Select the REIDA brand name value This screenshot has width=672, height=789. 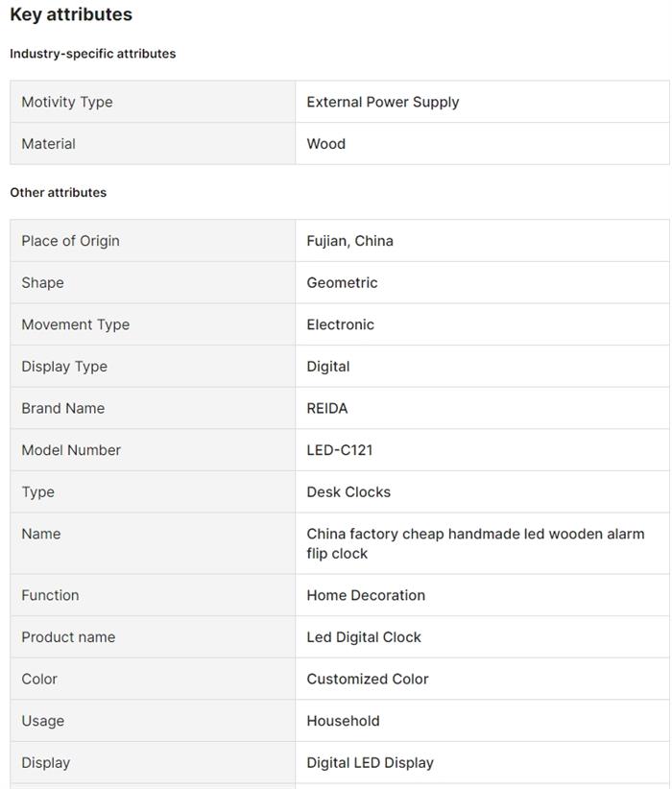click(x=327, y=408)
